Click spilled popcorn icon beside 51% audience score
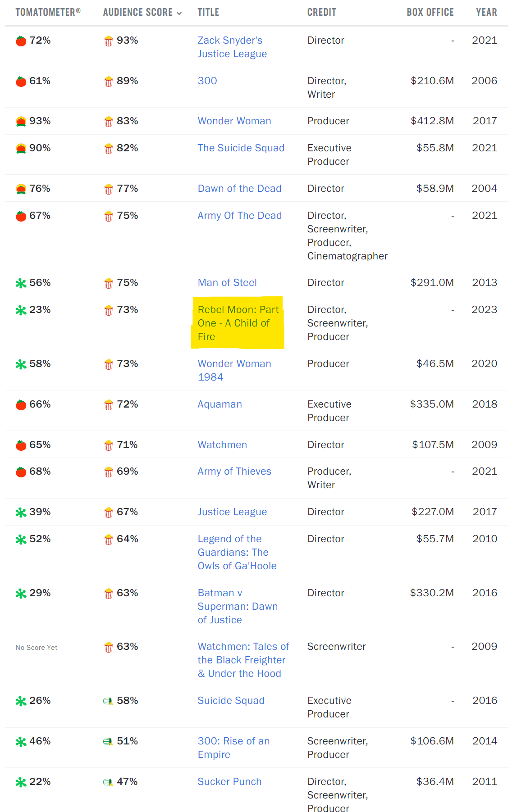 click(x=108, y=742)
